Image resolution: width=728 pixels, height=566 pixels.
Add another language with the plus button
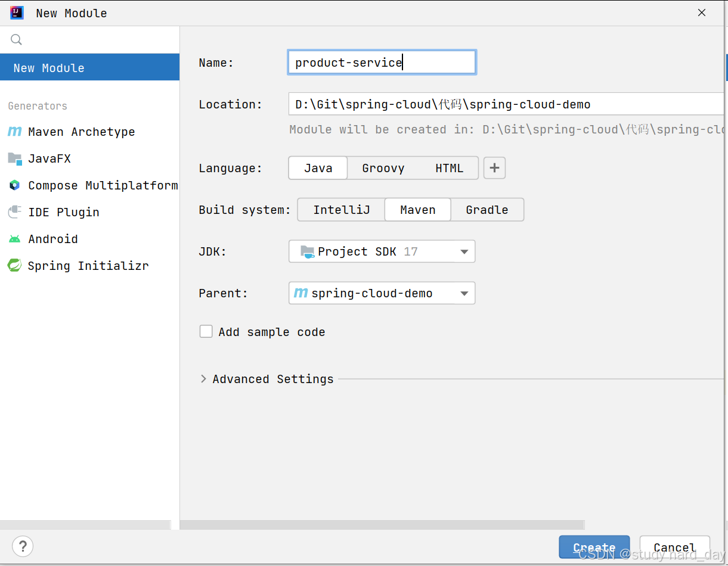[x=494, y=168]
